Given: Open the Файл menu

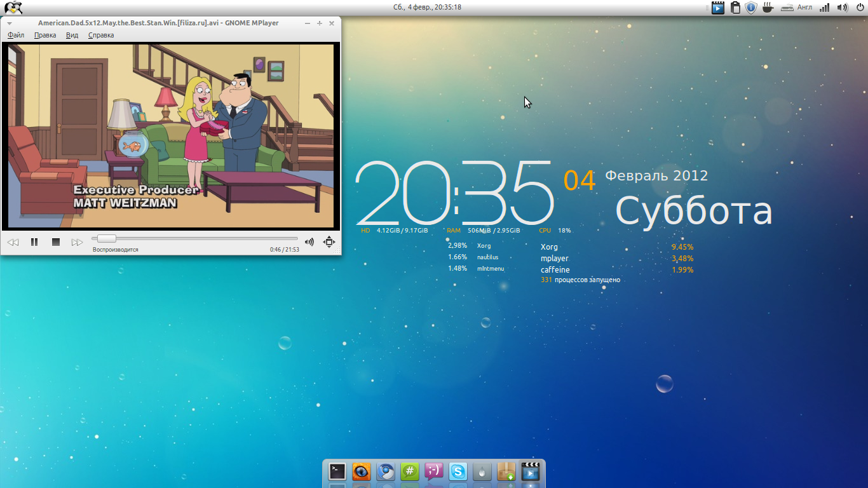Looking at the screenshot, I should pos(16,35).
